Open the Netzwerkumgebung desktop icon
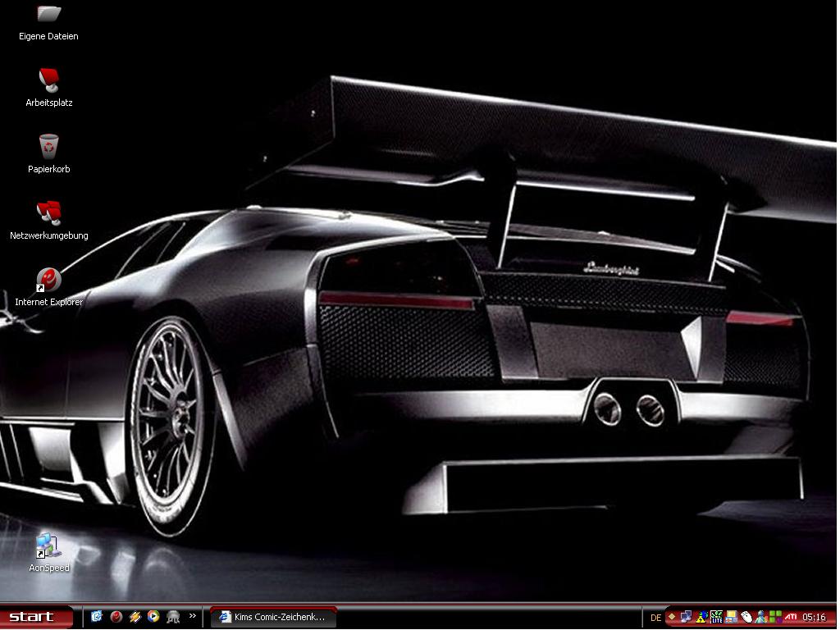The image size is (840, 630). [x=49, y=213]
